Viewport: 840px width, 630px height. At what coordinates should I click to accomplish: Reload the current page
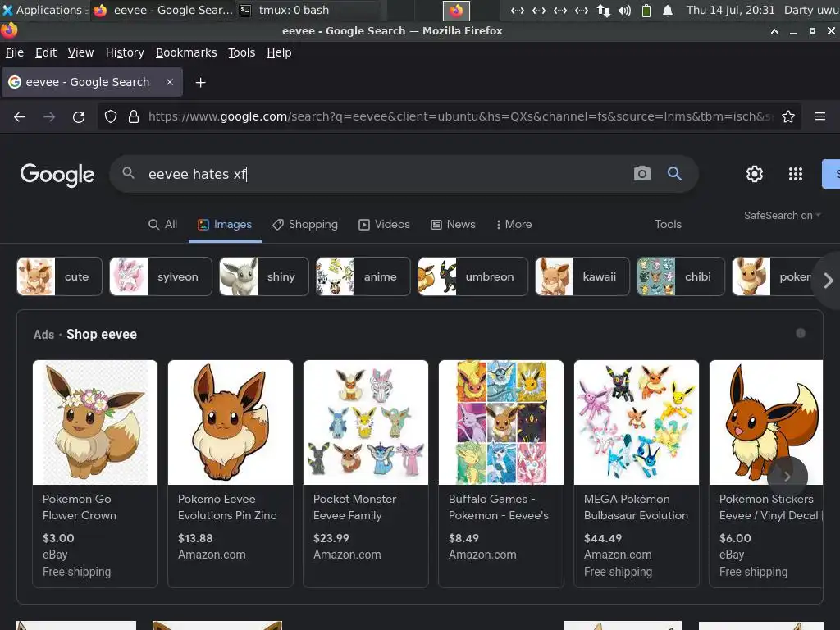[79, 116]
